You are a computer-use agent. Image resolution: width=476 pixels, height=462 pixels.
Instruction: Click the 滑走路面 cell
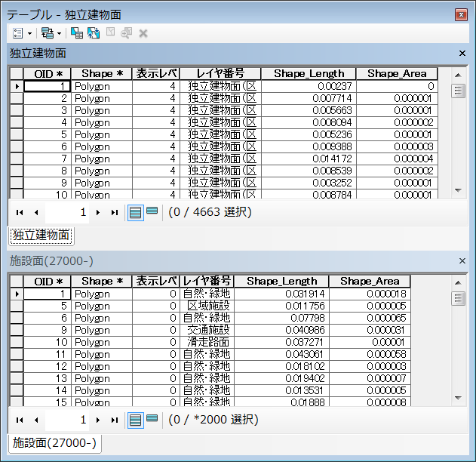pyautogui.click(x=207, y=343)
